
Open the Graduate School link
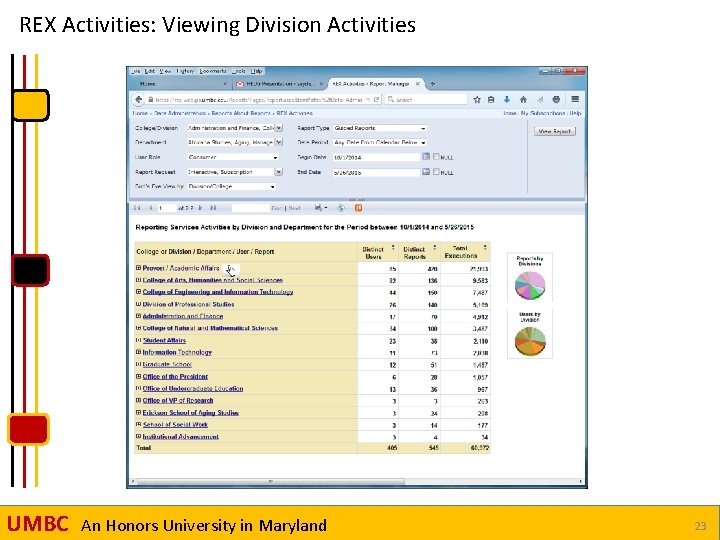[x=167, y=364]
